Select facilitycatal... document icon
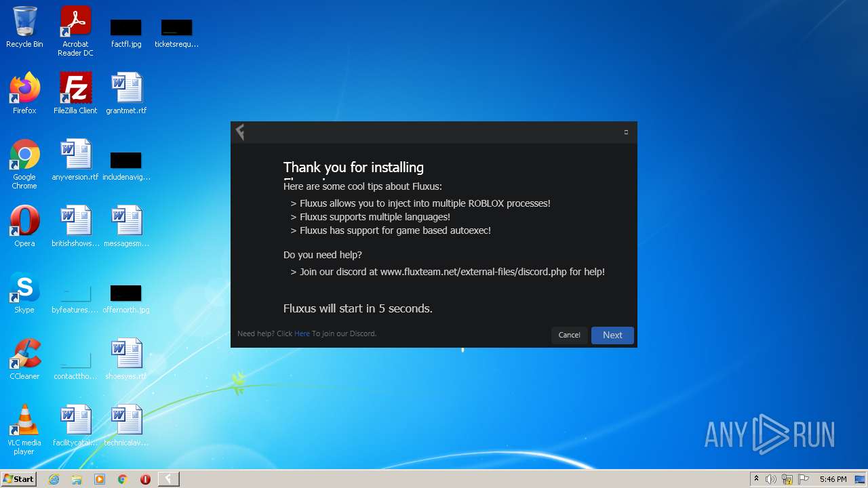 tap(75, 426)
